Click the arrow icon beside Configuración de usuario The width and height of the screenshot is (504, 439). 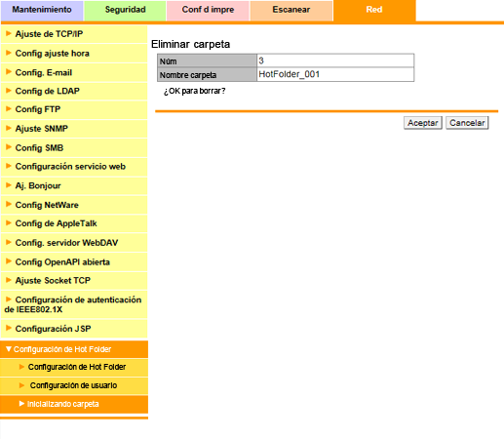pyautogui.click(x=21, y=385)
